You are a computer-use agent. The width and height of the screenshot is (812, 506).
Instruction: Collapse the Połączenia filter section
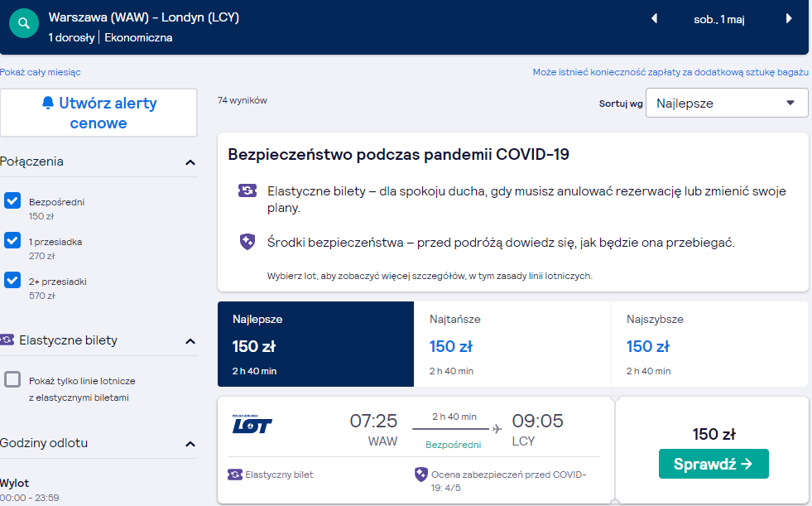[190, 162]
